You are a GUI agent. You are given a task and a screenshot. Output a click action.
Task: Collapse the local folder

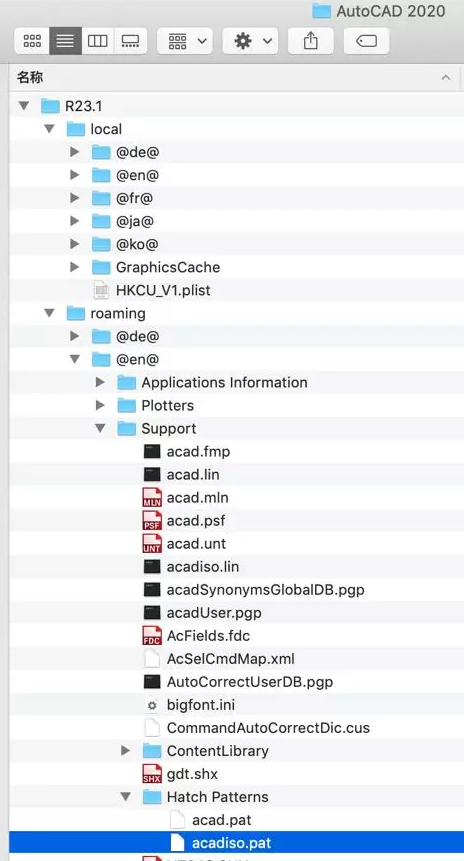[x=49, y=129]
